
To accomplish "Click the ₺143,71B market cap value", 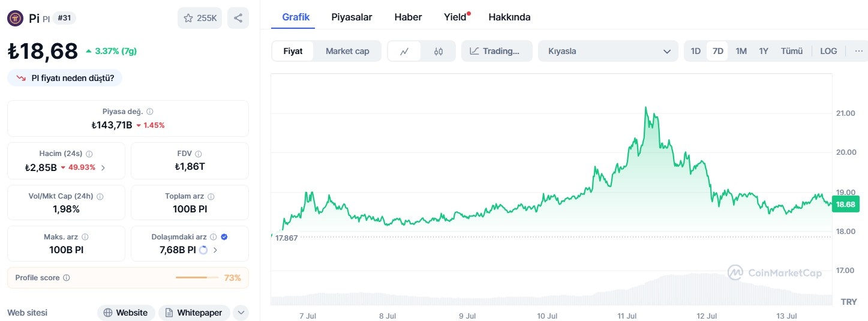I will pyautogui.click(x=111, y=125).
